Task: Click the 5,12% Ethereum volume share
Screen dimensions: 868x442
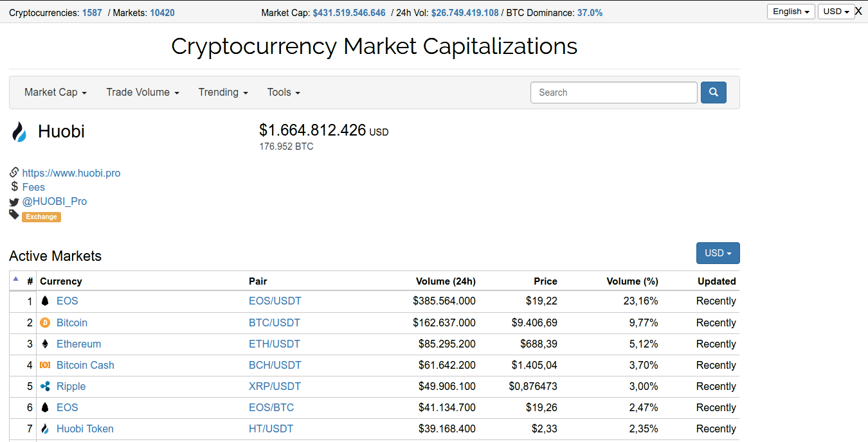Action: [644, 344]
